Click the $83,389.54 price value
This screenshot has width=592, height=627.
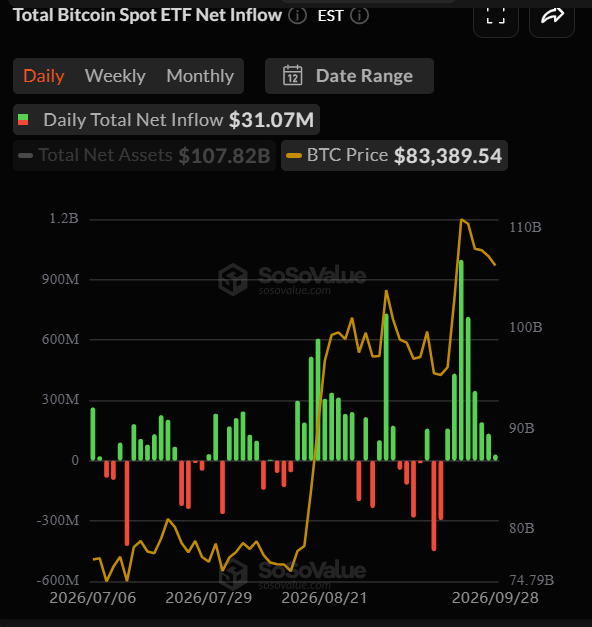(448, 156)
